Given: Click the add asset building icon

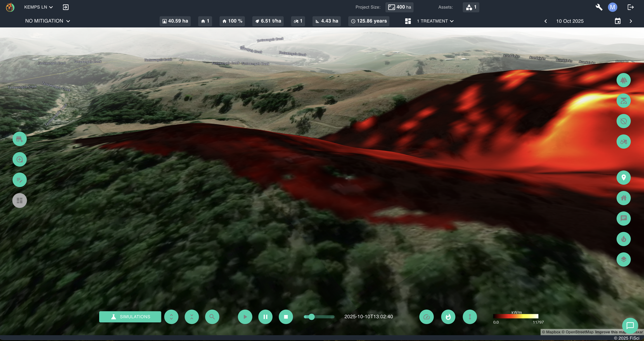Looking at the screenshot, I should pyautogui.click(x=20, y=139).
